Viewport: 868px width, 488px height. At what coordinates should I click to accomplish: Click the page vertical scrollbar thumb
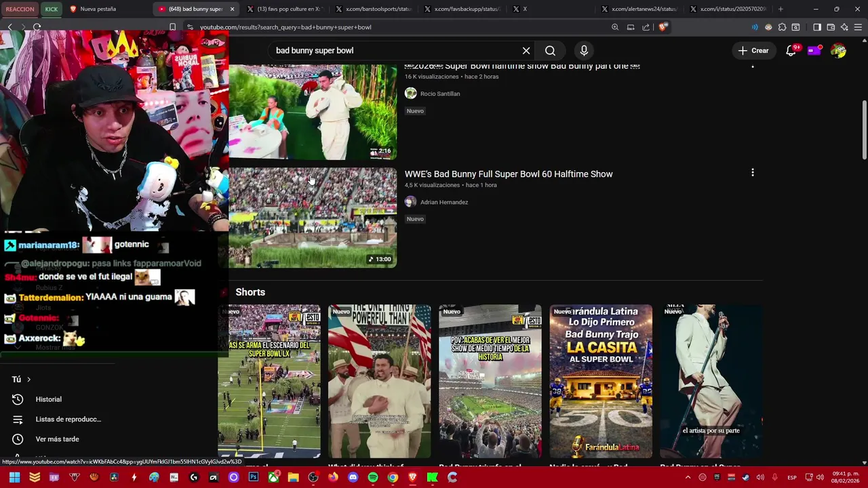pyautogui.click(x=864, y=130)
